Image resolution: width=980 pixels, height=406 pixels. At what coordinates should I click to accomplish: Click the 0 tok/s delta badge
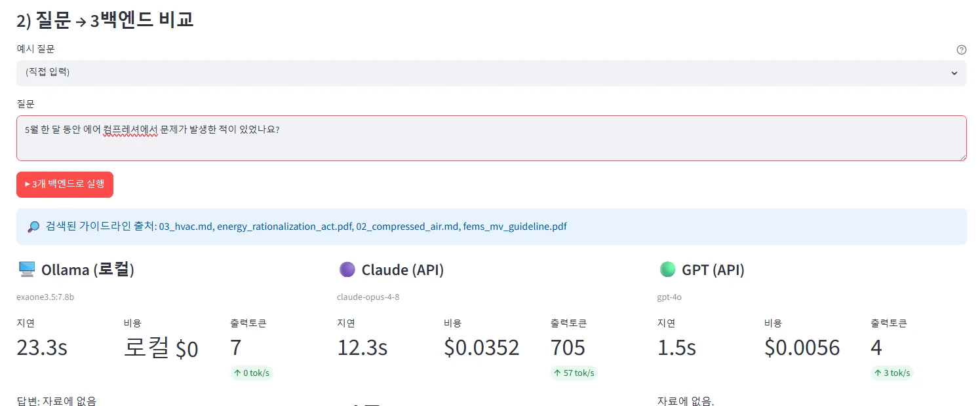[252, 373]
